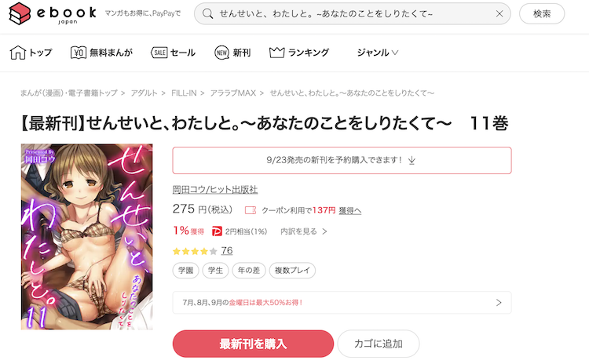Expand the ジャンル dropdown menu
This screenshot has width=589, height=364.
(377, 53)
